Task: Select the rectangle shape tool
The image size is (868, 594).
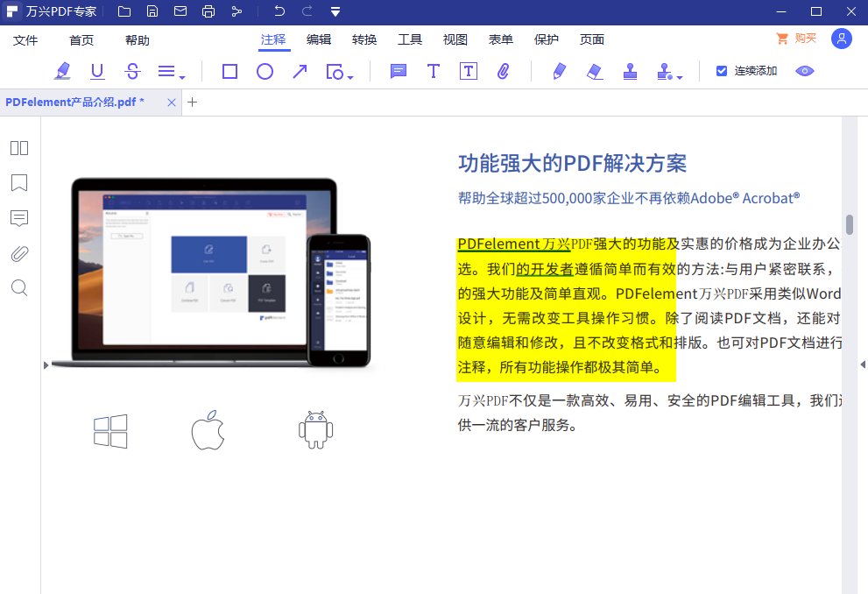Action: pyautogui.click(x=229, y=72)
